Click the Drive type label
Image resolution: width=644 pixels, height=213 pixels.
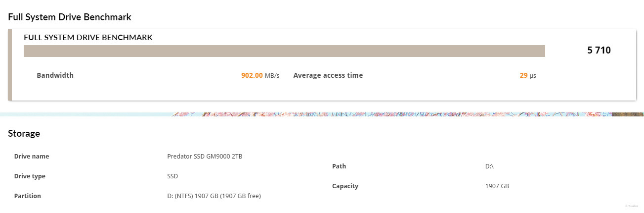(x=31, y=176)
